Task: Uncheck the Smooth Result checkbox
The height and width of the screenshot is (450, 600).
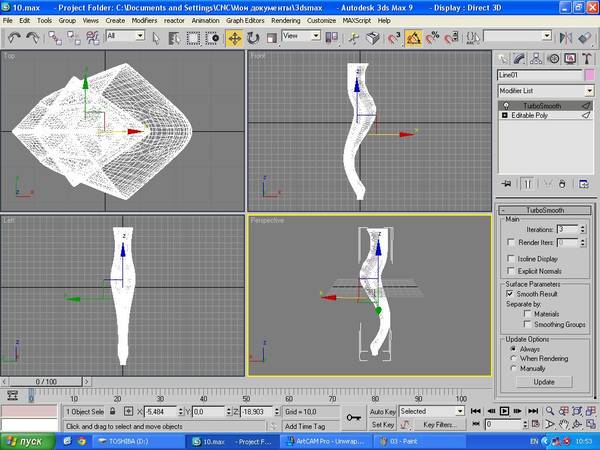Action: click(x=511, y=294)
